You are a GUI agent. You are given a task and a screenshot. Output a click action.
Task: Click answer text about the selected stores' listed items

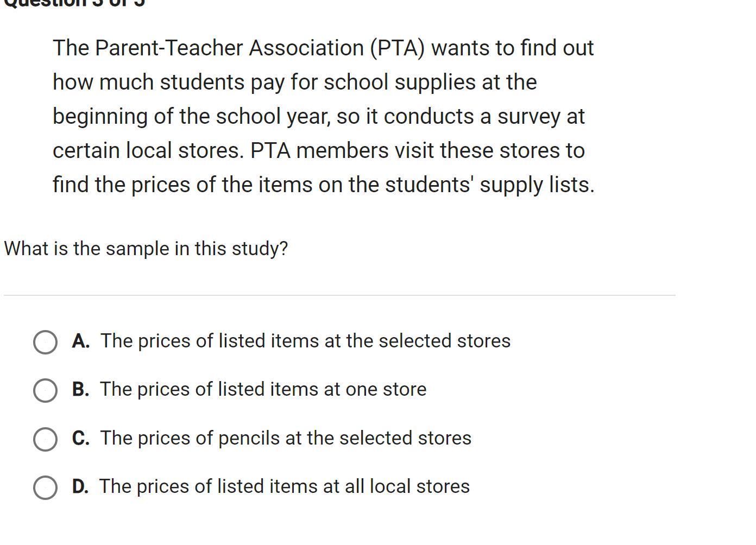pos(305,341)
